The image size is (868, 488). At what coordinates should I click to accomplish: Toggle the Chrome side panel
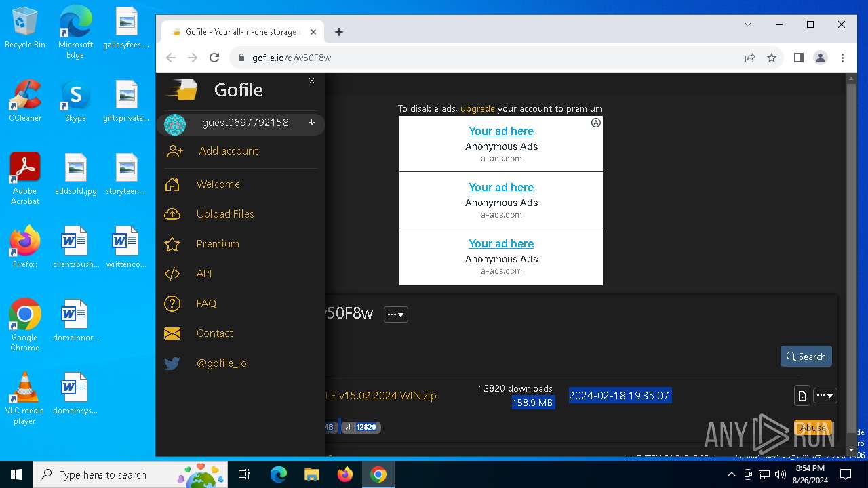(799, 58)
